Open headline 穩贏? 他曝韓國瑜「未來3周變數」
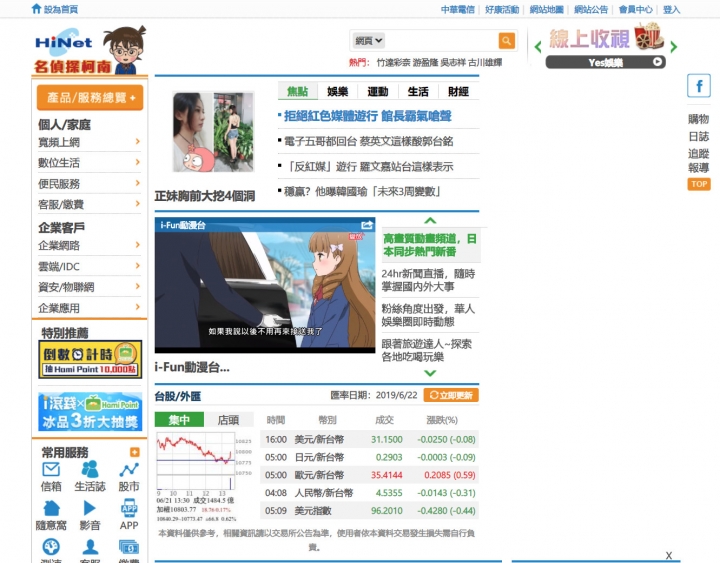 click(x=363, y=191)
